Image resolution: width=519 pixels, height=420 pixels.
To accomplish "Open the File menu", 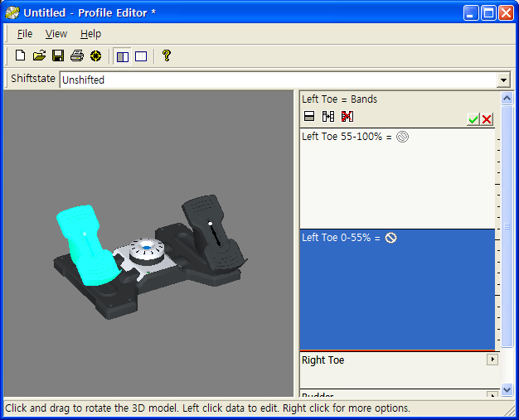I will pyautogui.click(x=25, y=34).
